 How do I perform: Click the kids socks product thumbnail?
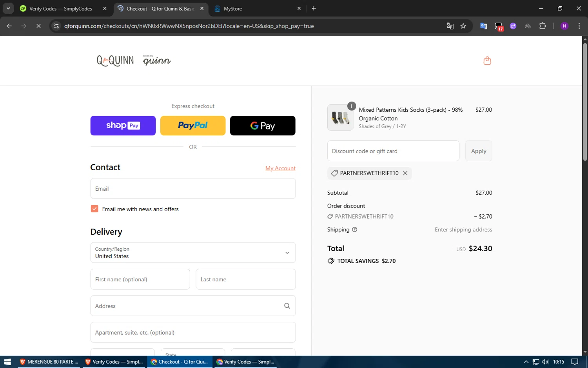click(340, 117)
